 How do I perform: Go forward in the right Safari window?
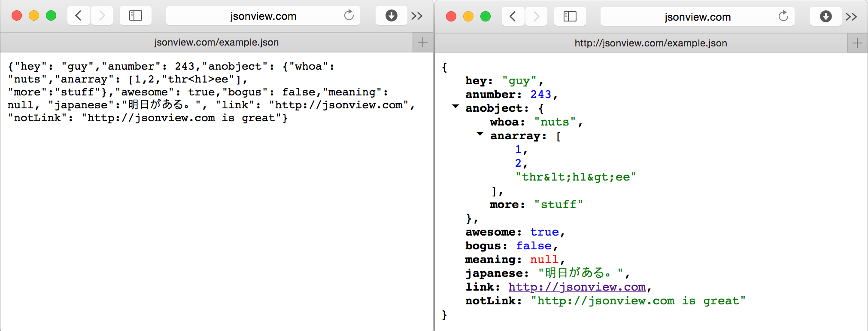536,17
